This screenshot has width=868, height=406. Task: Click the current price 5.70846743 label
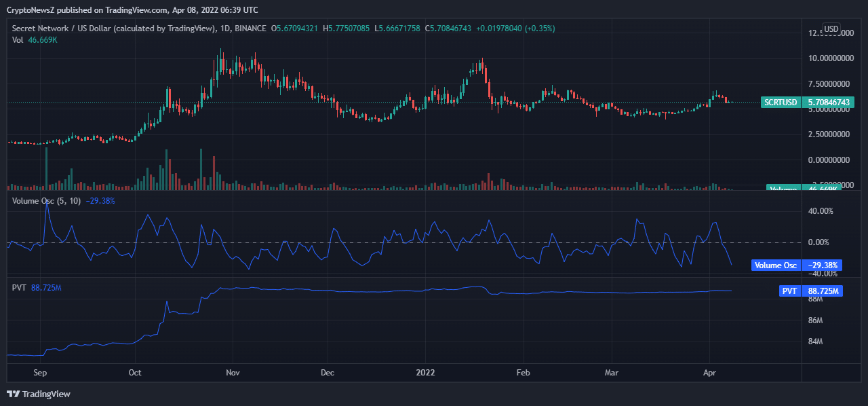pos(827,103)
